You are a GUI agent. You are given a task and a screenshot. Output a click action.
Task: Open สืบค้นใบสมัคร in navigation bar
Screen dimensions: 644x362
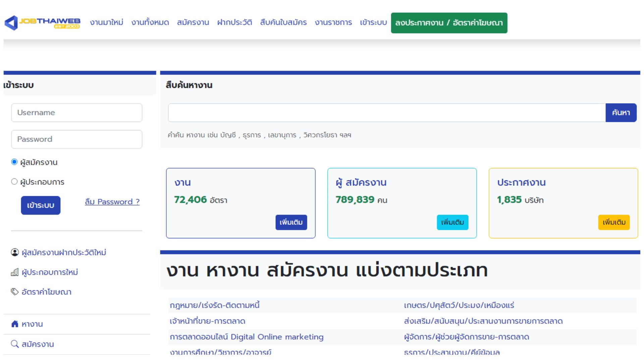point(283,22)
